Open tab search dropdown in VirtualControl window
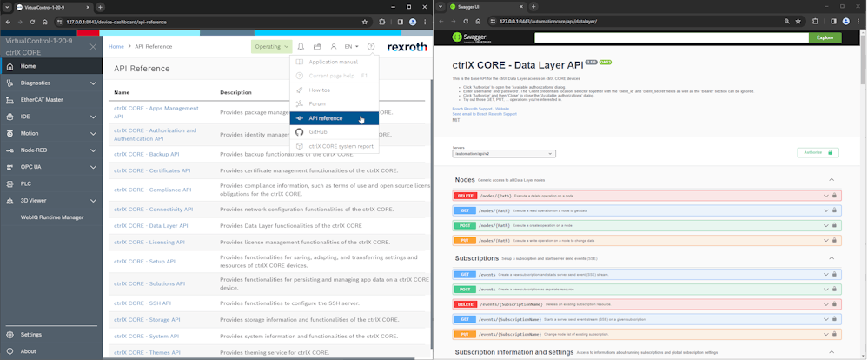 [7, 7]
